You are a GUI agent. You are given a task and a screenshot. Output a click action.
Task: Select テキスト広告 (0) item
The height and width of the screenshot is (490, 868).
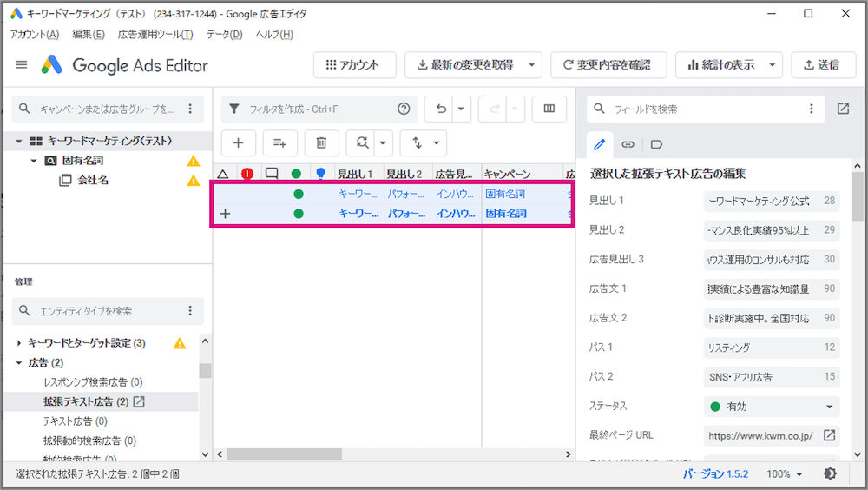pyautogui.click(x=76, y=421)
